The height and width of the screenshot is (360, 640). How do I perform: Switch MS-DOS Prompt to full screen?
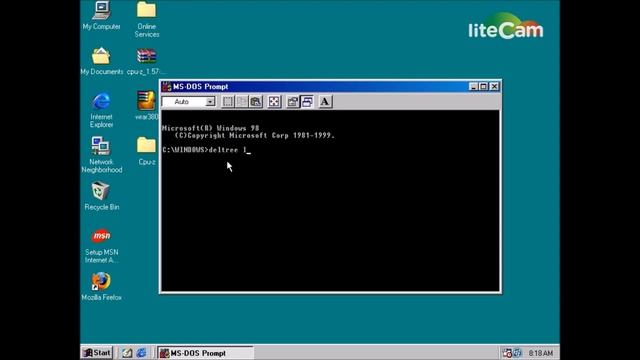tap(274, 102)
